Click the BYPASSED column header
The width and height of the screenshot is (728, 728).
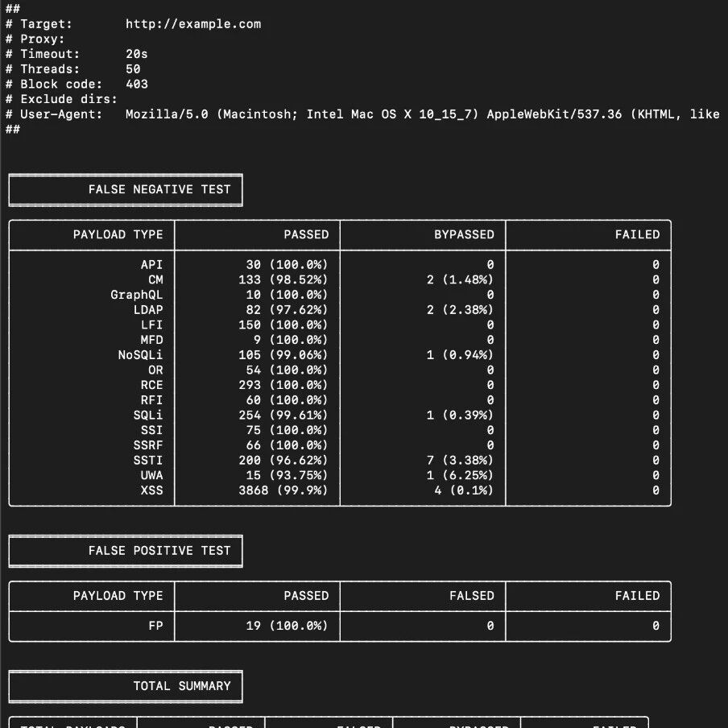465,234
